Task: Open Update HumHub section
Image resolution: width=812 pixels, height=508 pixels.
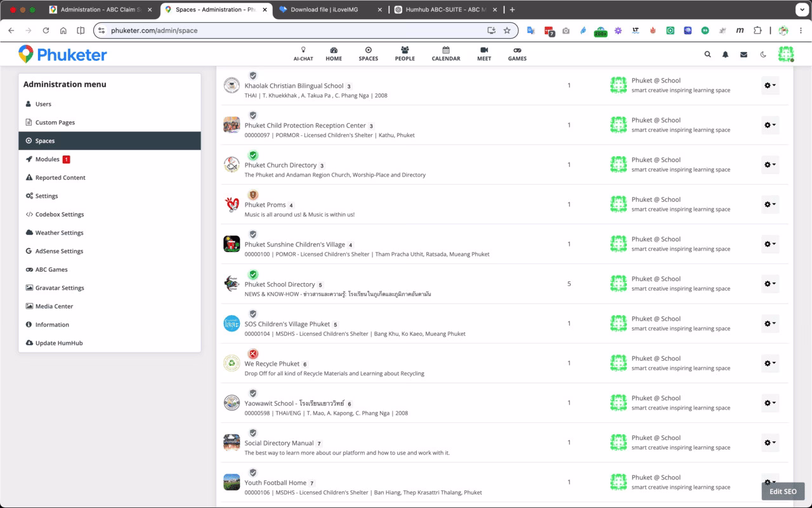Action: pos(110,344)
